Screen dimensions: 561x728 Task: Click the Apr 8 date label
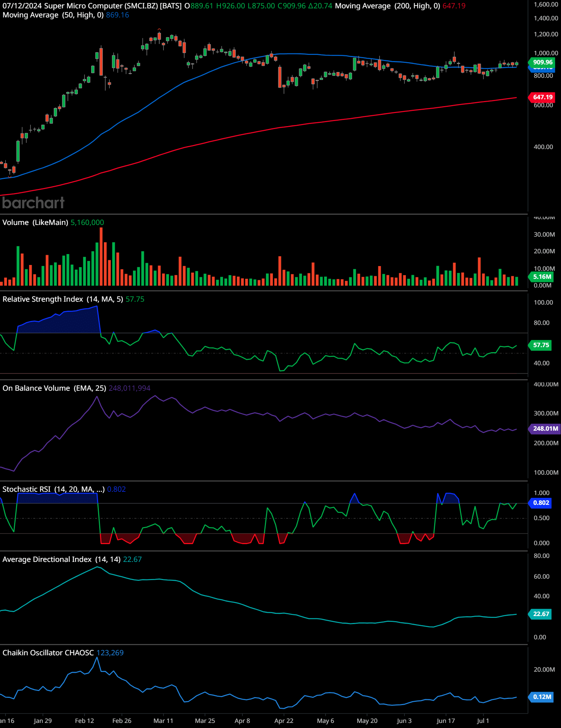tap(242, 721)
